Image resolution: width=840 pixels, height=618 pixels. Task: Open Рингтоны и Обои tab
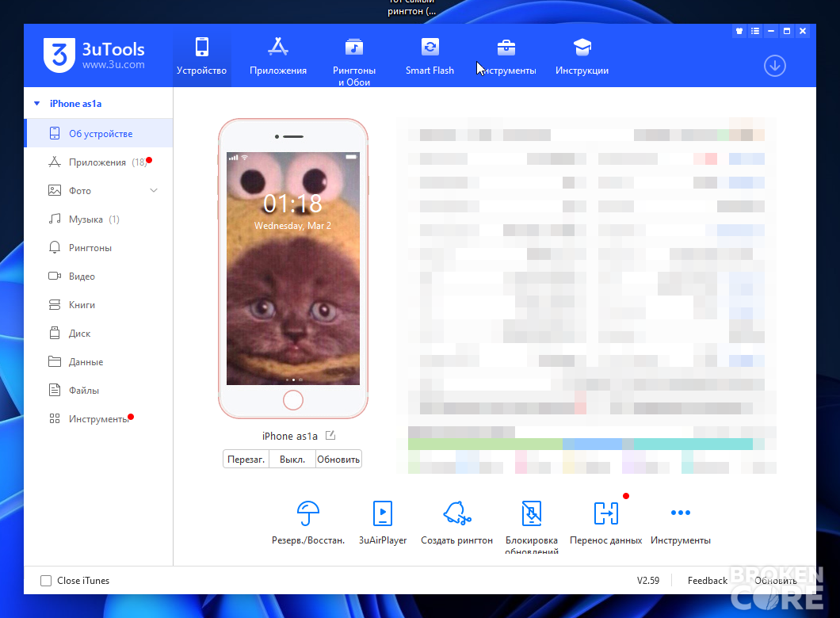coord(354,60)
